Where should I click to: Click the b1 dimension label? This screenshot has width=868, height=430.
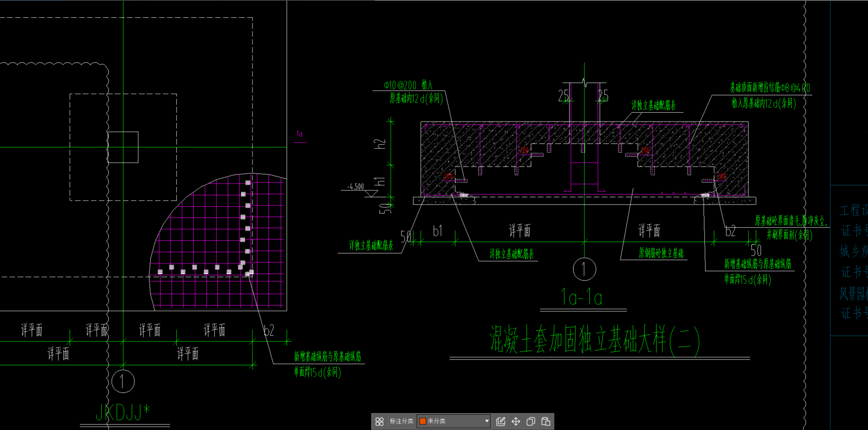coord(438,231)
